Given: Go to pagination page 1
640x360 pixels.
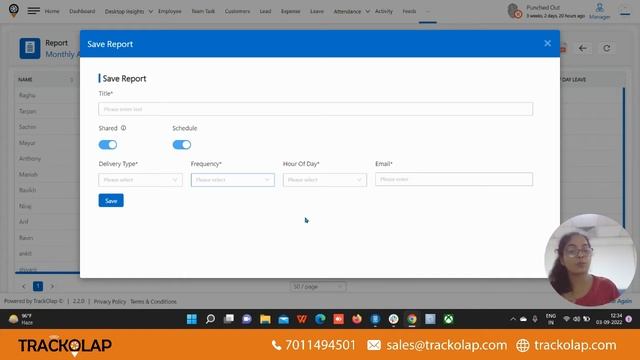Looking at the screenshot, I should [38, 286].
